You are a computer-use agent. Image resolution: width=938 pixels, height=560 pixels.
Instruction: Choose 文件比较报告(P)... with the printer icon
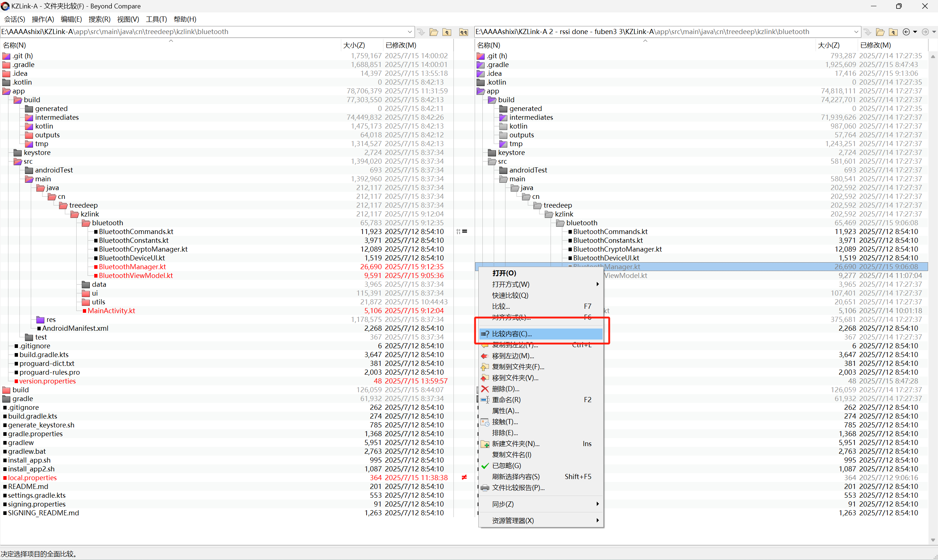(540, 487)
